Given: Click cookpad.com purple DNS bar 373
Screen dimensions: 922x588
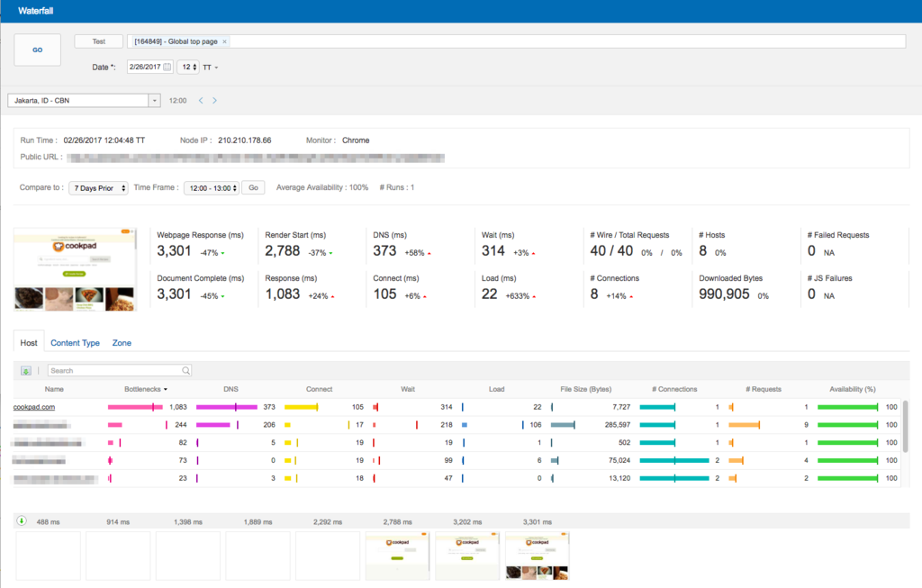Looking at the screenshot, I should click(226, 407).
